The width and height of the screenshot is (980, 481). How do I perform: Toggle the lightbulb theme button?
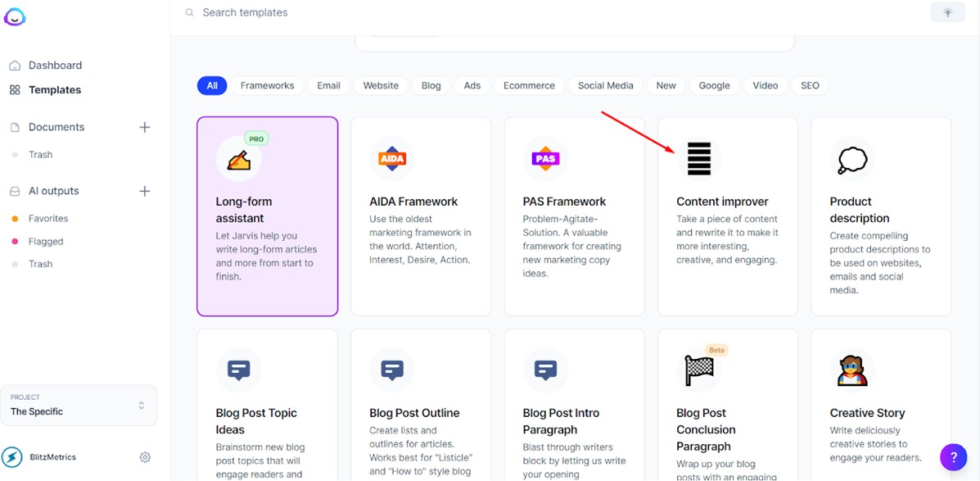point(947,12)
